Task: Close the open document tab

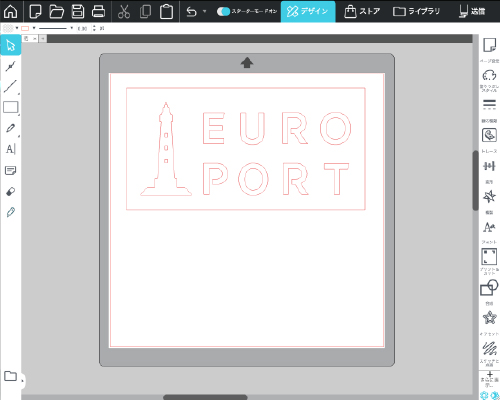Action: (x=35, y=39)
